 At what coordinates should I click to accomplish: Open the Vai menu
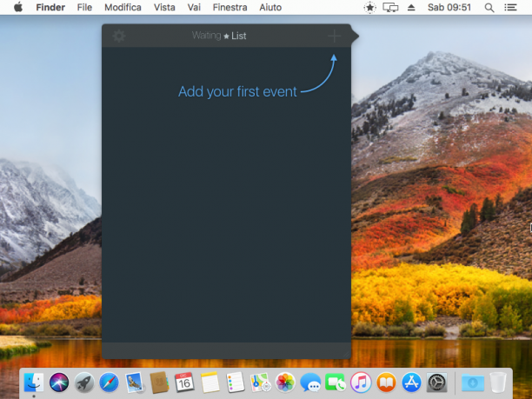click(194, 8)
